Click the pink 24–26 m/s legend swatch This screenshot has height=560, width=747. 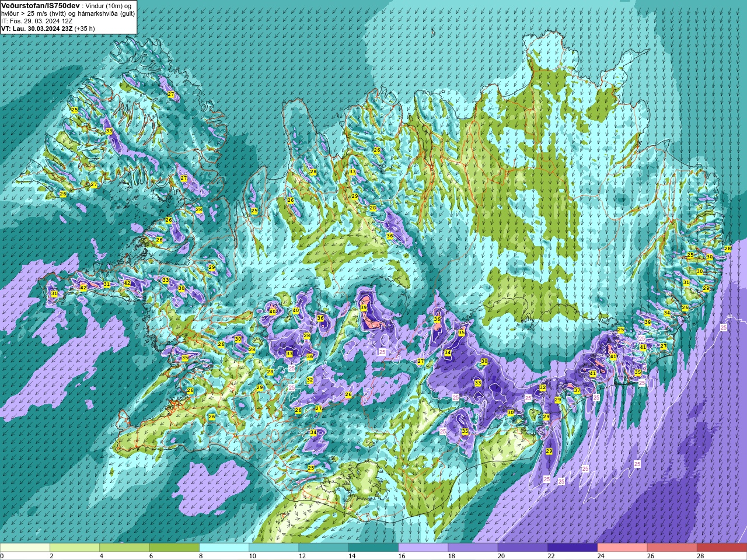tap(622, 548)
